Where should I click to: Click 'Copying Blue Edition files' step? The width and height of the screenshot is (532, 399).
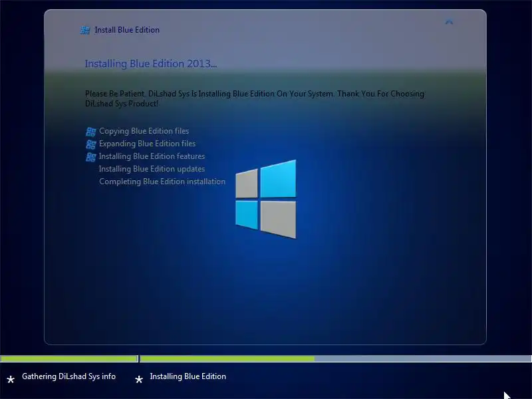point(144,131)
